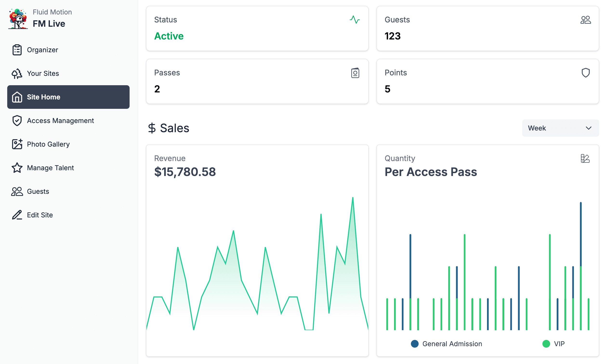Image resolution: width=606 pixels, height=364 pixels.
Task: Toggle active status pulse icon
Action: point(355,20)
